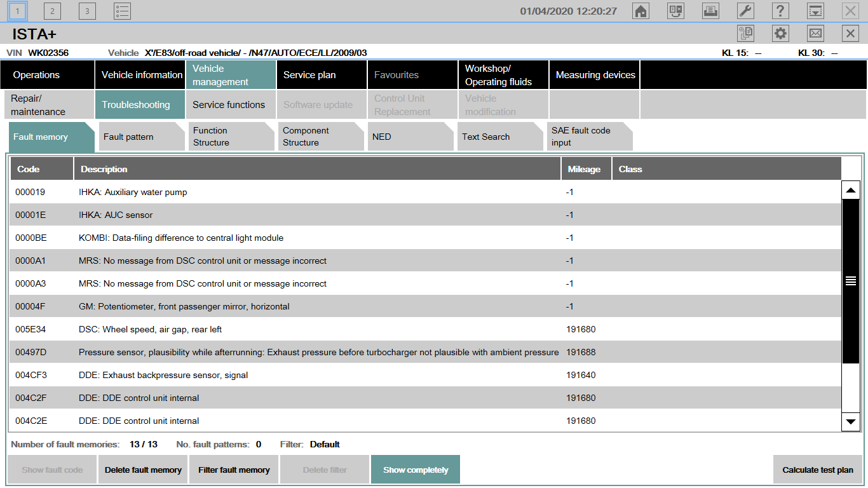Open the operations list icon

pyautogui.click(x=122, y=11)
